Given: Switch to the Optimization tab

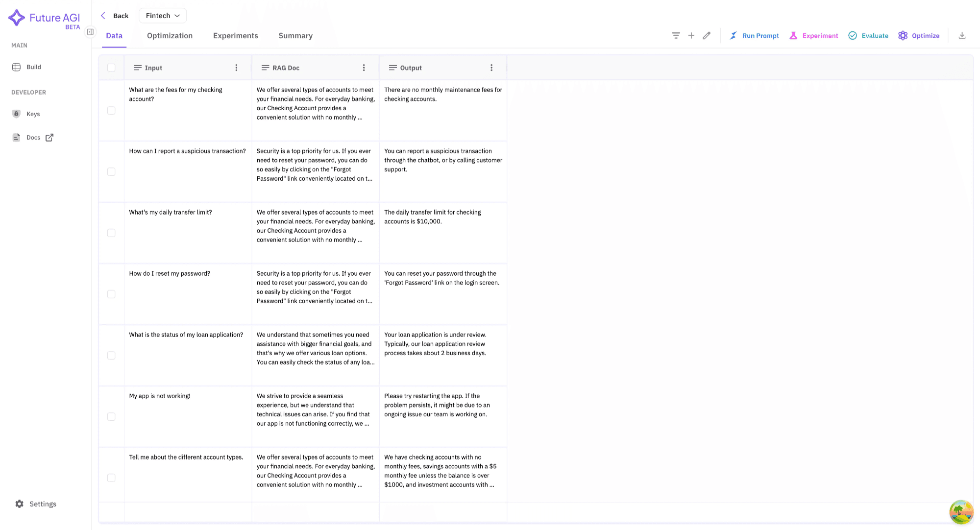Looking at the screenshot, I should click(x=170, y=36).
